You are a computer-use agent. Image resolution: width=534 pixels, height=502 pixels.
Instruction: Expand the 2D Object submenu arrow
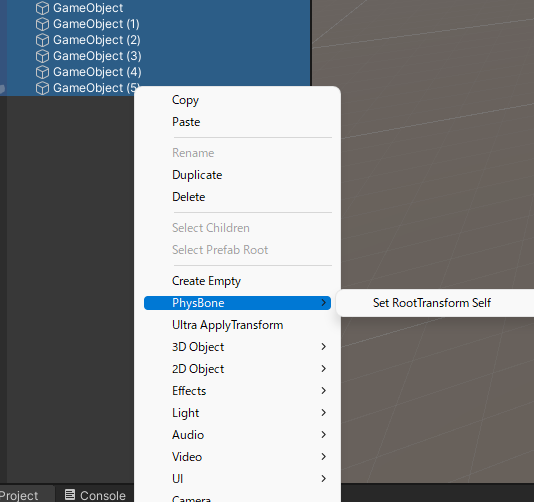324,368
